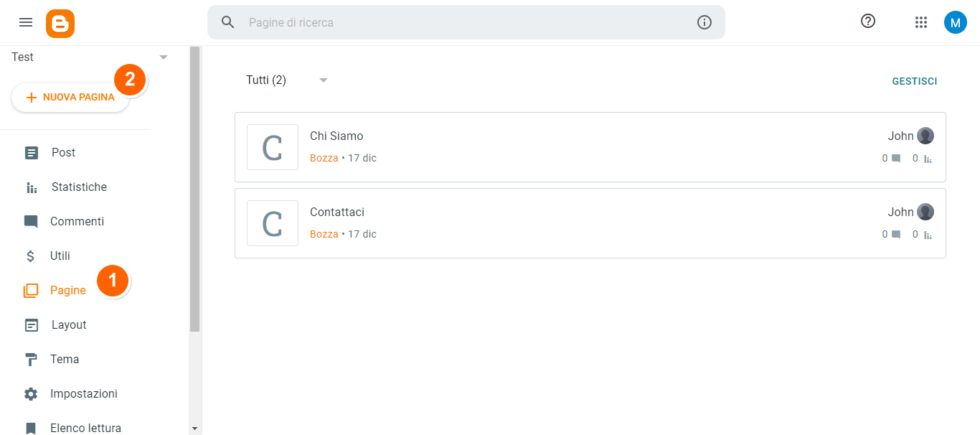
Task: Click NUOVA PAGINA to create a page
Action: (x=70, y=96)
